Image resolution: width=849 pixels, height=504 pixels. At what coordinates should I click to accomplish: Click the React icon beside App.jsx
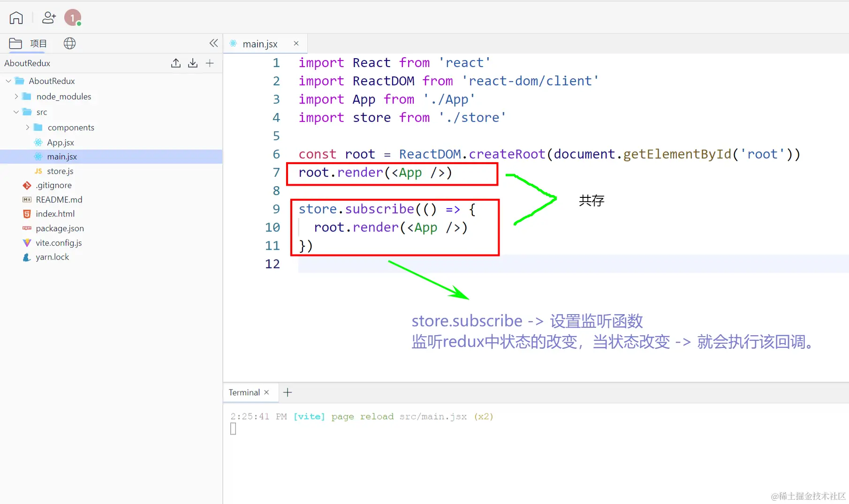click(x=38, y=143)
